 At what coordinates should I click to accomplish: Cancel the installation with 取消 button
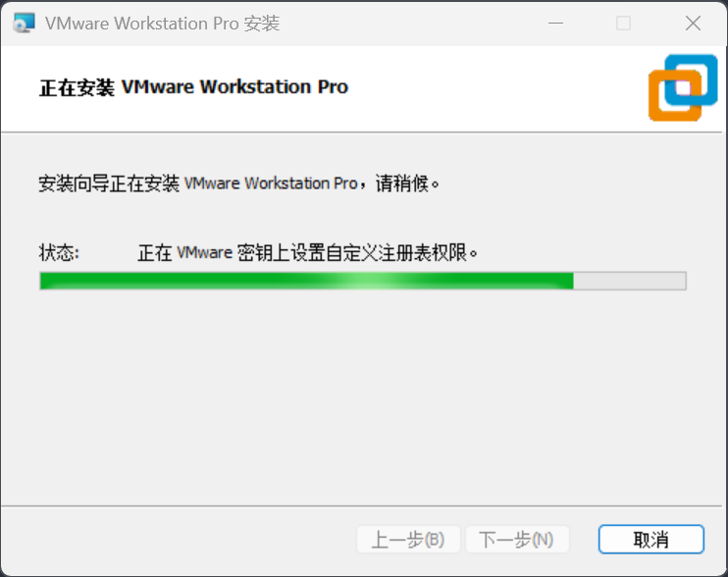[651, 540]
